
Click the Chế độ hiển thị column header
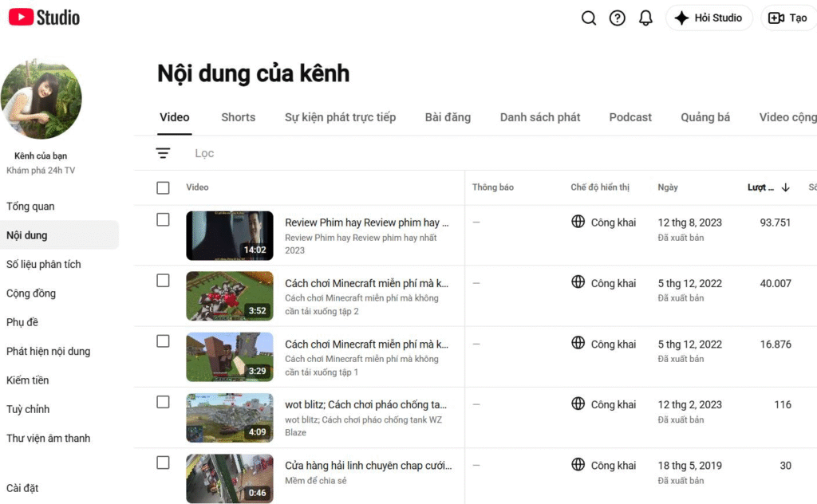[x=600, y=187]
